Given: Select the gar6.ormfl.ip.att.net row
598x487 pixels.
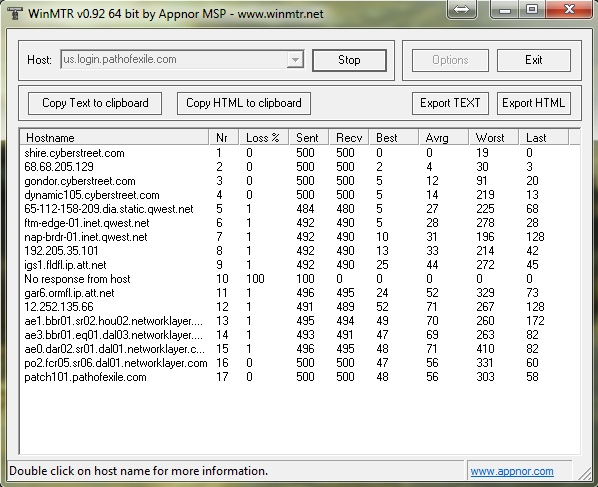Looking at the screenshot, I should 299,293.
